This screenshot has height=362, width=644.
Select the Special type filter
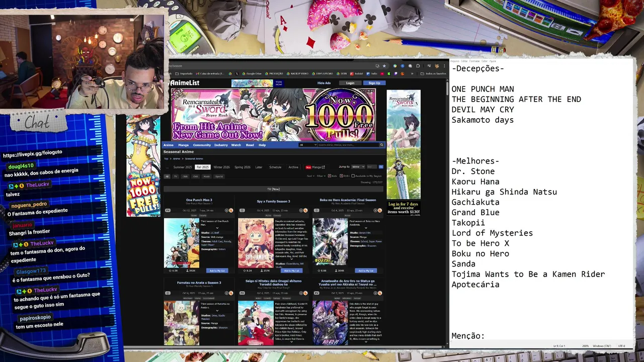tap(219, 176)
